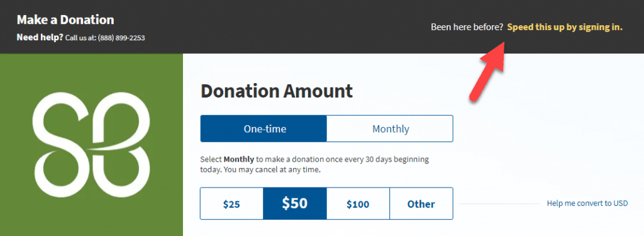Choose the $50 donation amount
The image size is (644, 236).
[295, 204]
